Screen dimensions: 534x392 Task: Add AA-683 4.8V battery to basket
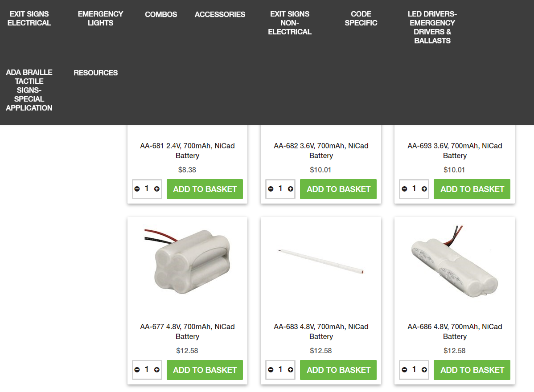tap(338, 370)
